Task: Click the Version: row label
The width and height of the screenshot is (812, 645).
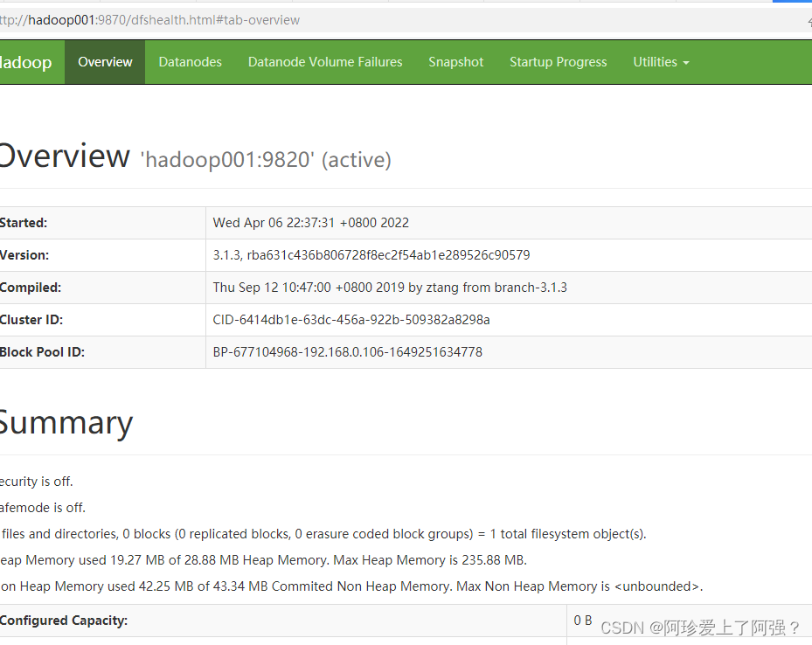Action: 24,255
